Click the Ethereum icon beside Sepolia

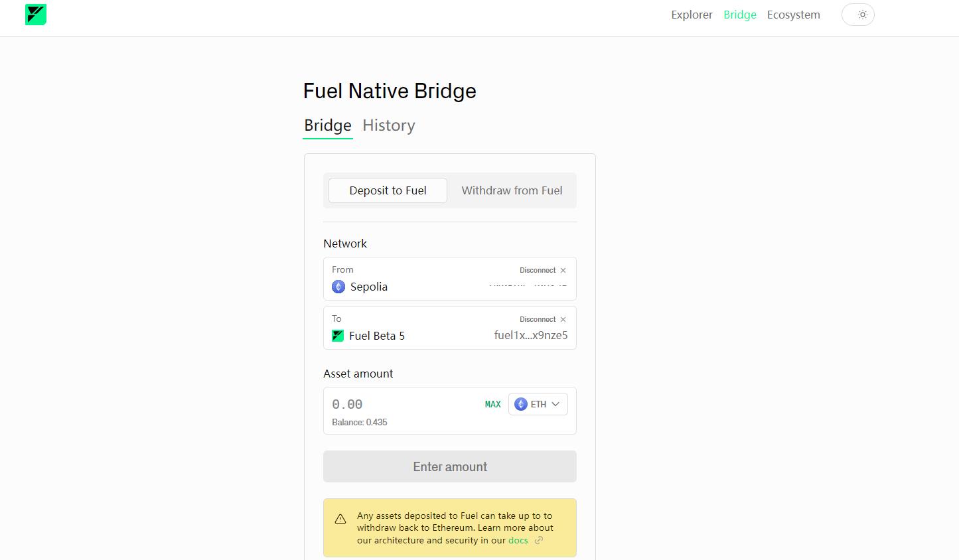pos(338,287)
